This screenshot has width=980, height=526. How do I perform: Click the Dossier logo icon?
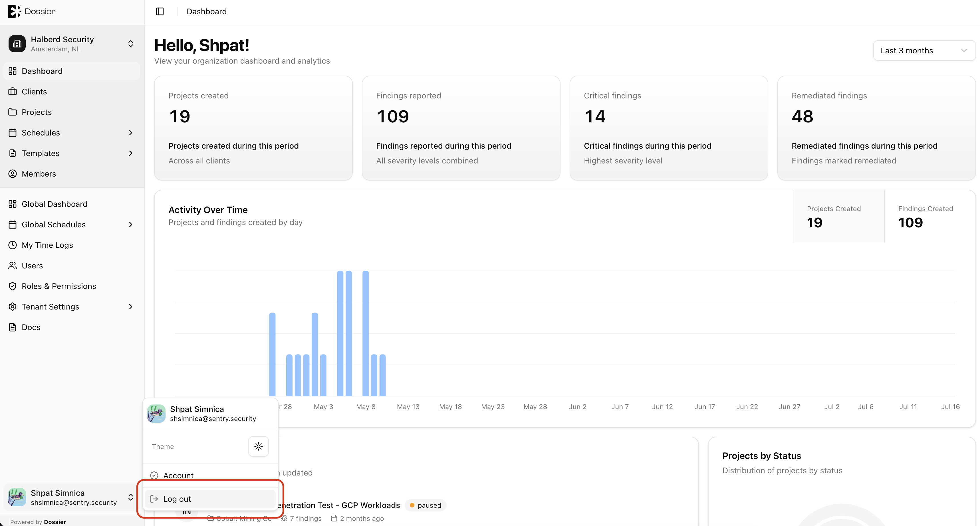(x=14, y=11)
